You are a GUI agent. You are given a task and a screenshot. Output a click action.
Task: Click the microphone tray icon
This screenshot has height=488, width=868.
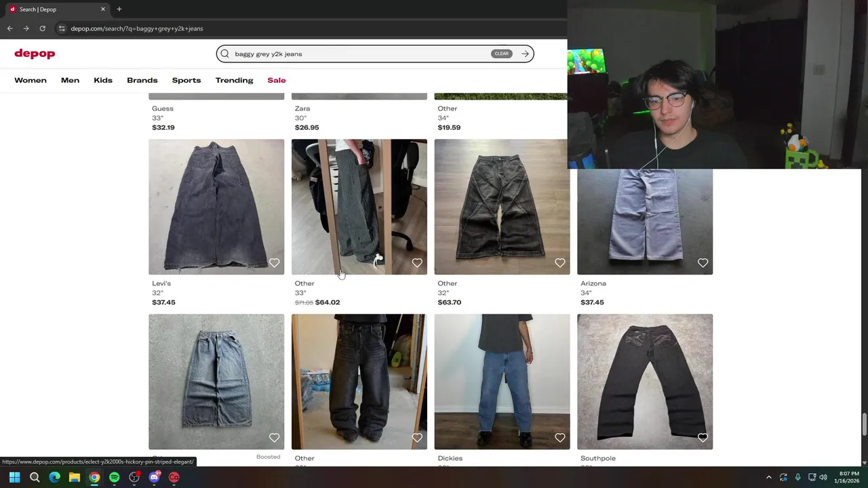[x=798, y=477]
